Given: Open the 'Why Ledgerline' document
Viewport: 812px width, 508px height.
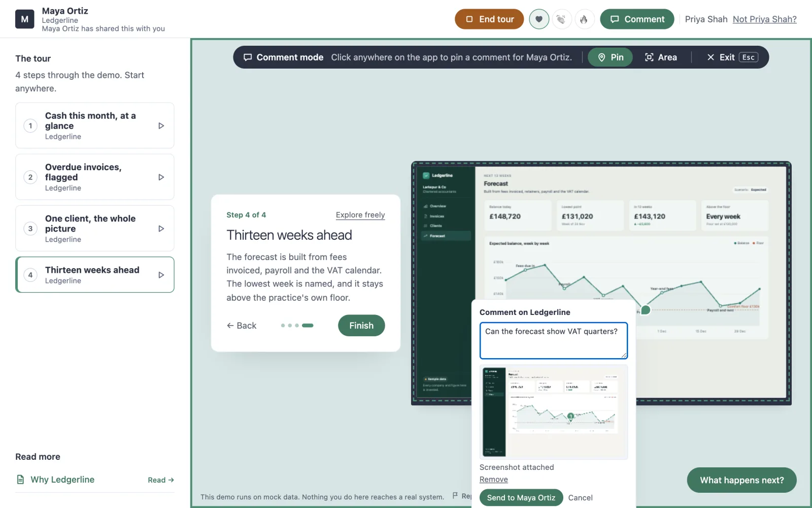Looking at the screenshot, I should (62, 480).
